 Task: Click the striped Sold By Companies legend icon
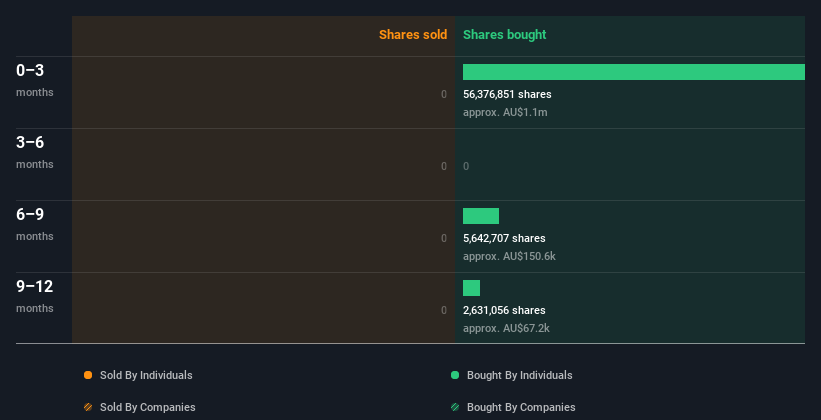88,407
